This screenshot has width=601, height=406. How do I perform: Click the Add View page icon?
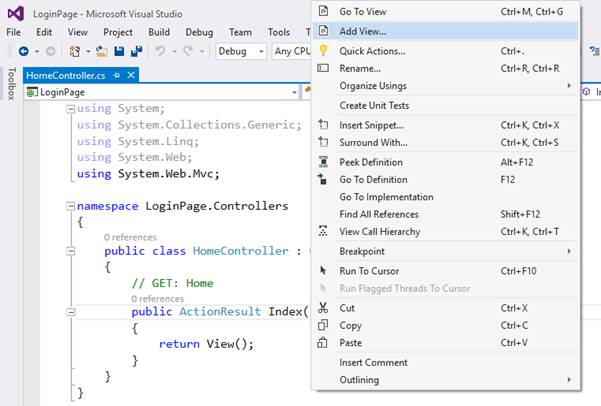tap(323, 31)
